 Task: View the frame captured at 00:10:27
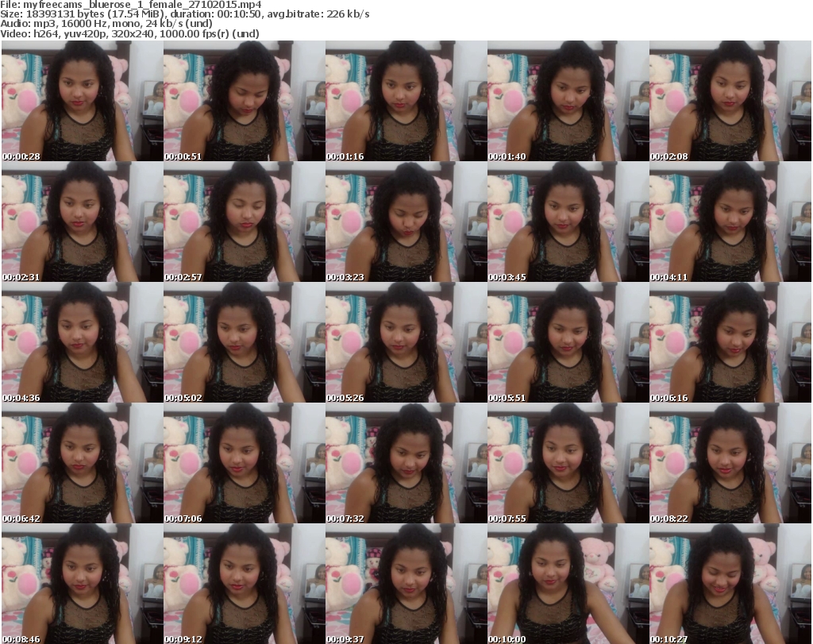tap(730, 584)
